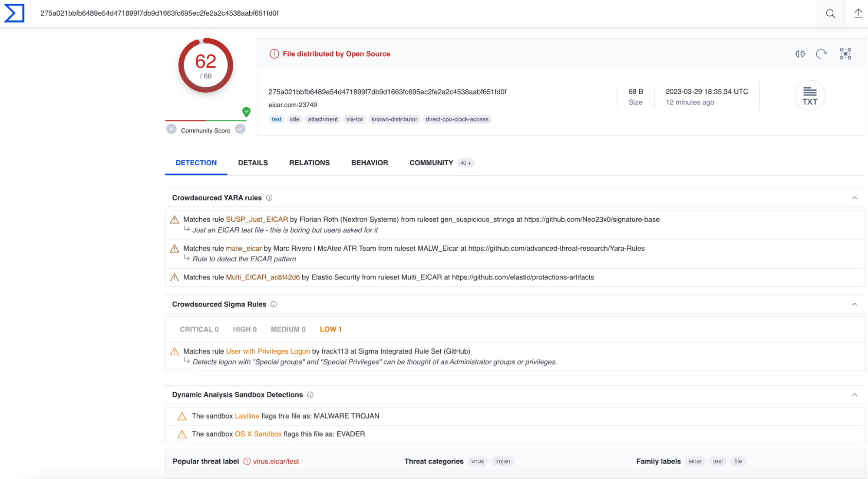868x479 pixels.
Task: Click the VirusTotal search icon
Action: pos(830,13)
